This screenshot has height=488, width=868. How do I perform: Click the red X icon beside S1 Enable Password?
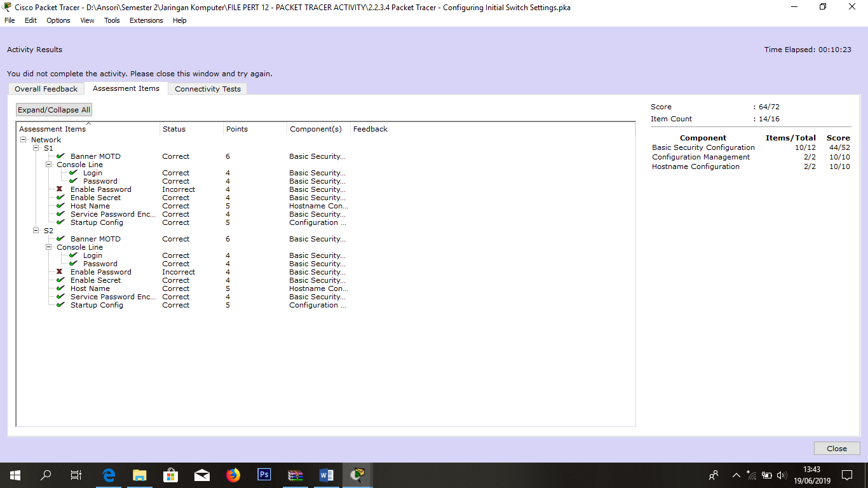(60, 189)
